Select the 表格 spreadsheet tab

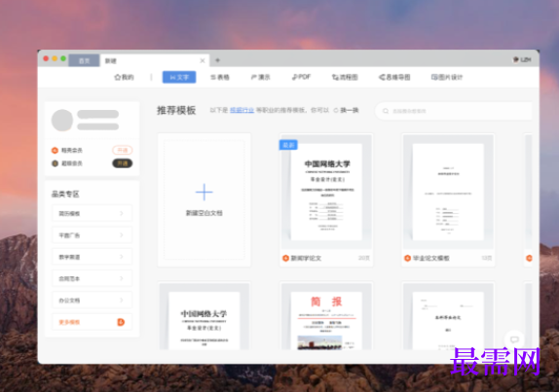coord(220,77)
